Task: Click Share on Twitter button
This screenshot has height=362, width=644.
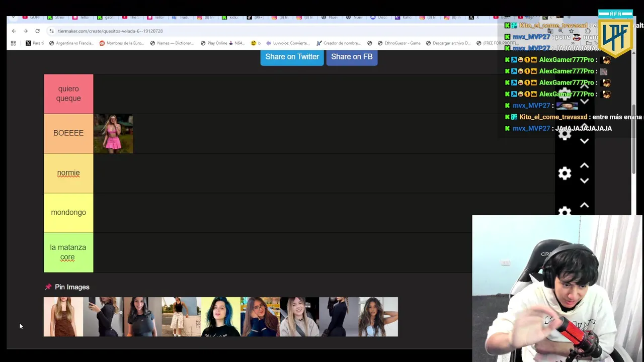Action: click(292, 57)
